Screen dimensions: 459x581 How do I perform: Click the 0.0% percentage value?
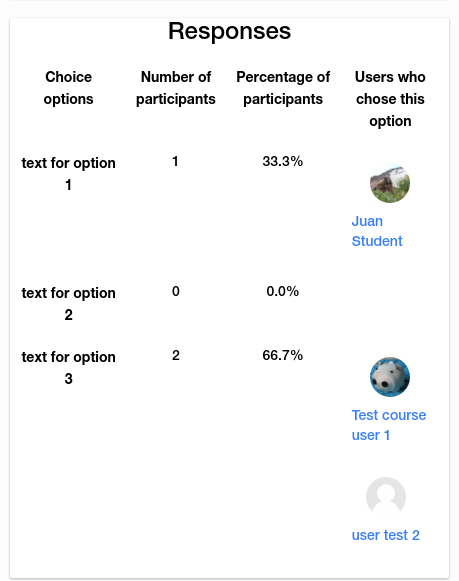click(x=283, y=291)
